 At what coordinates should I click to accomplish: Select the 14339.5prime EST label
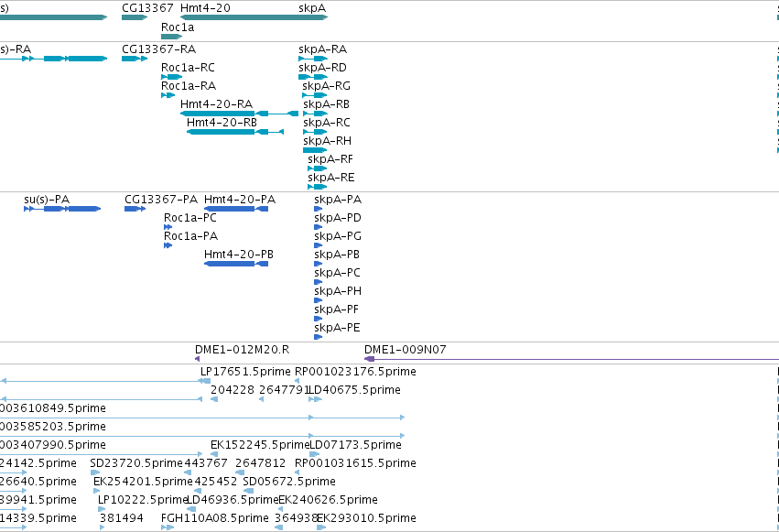coord(38,519)
